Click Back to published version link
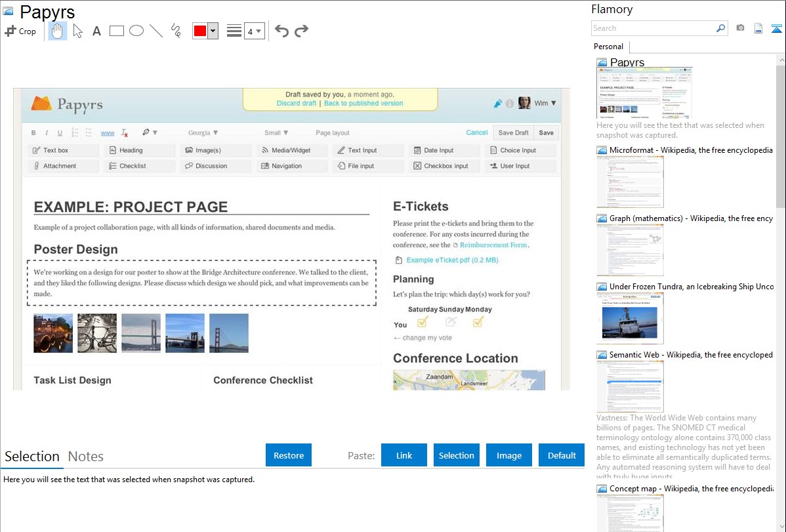The image size is (786, 532). 363,103
